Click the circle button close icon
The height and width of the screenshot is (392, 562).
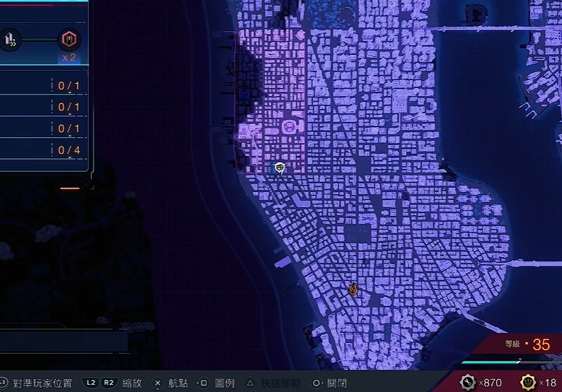pyautogui.click(x=316, y=383)
